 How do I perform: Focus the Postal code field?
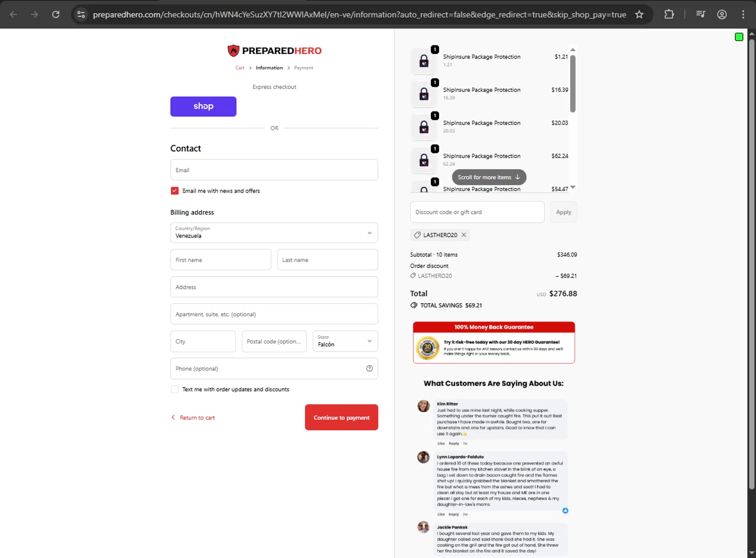[x=274, y=341]
